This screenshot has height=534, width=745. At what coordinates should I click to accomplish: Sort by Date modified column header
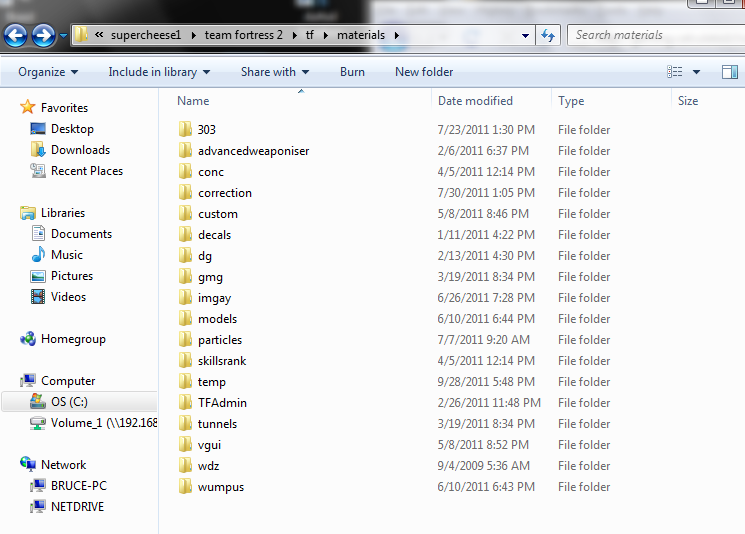(475, 101)
